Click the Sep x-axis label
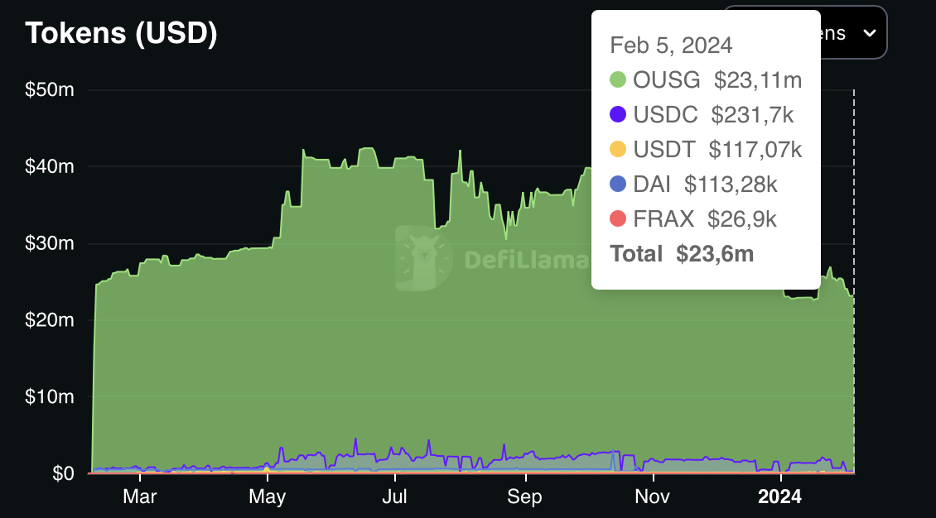 tap(525, 496)
